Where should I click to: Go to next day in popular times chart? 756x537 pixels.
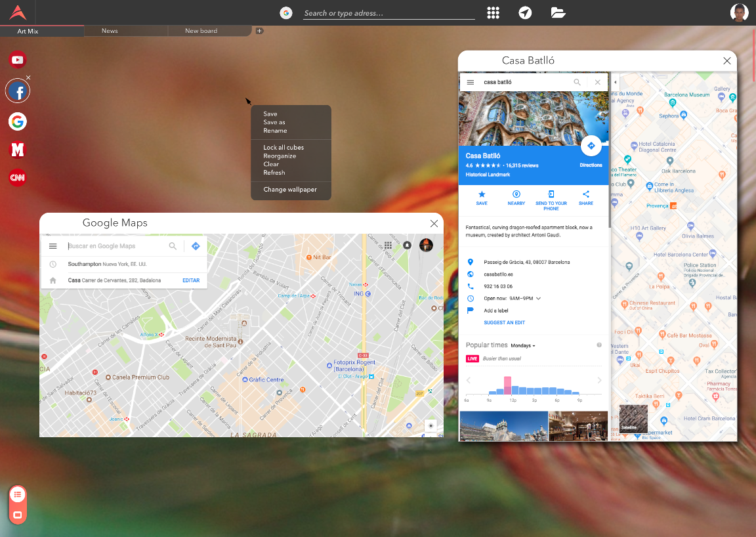pos(599,380)
